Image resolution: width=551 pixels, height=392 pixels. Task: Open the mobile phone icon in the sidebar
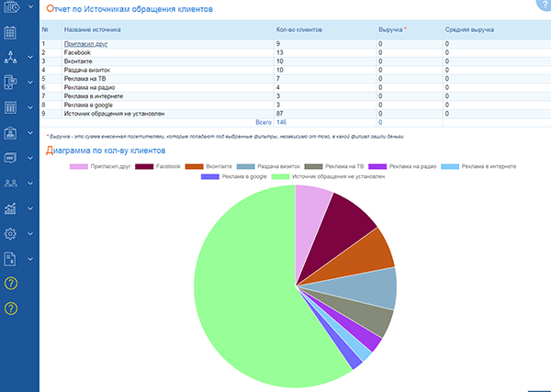[11, 83]
